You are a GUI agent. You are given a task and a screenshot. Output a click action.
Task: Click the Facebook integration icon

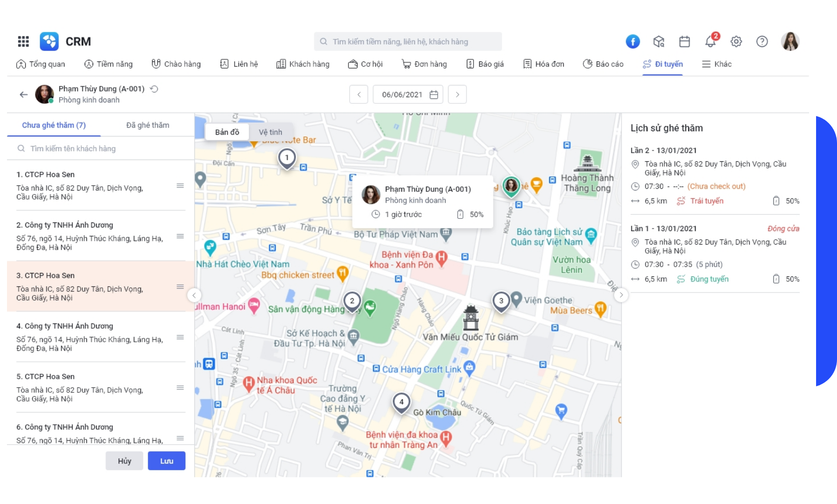(632, 41)
